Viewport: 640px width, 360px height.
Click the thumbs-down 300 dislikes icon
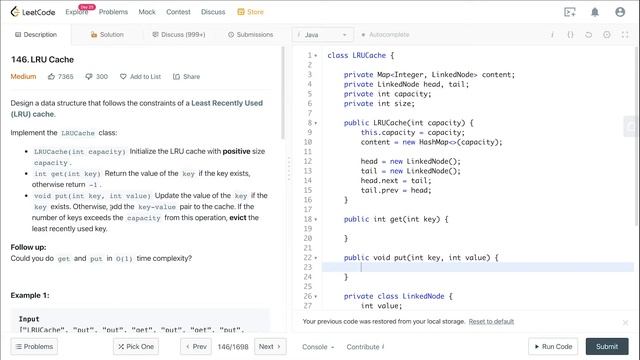click(x=89, y=76)
